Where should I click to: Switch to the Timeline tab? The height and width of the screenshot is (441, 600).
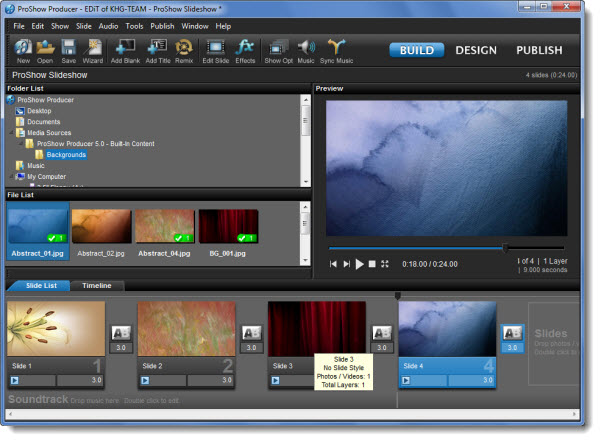pyautogui.click(x=96, y=286)
